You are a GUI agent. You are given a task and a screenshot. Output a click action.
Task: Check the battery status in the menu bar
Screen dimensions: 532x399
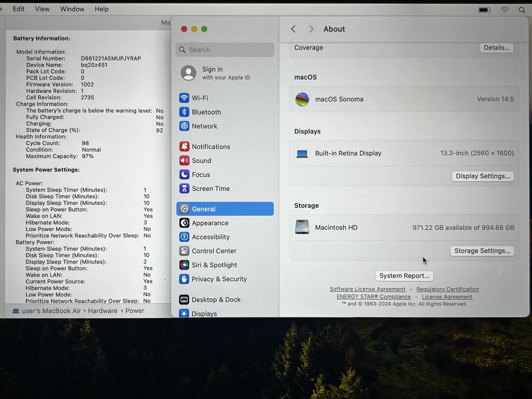coord(484,10)
